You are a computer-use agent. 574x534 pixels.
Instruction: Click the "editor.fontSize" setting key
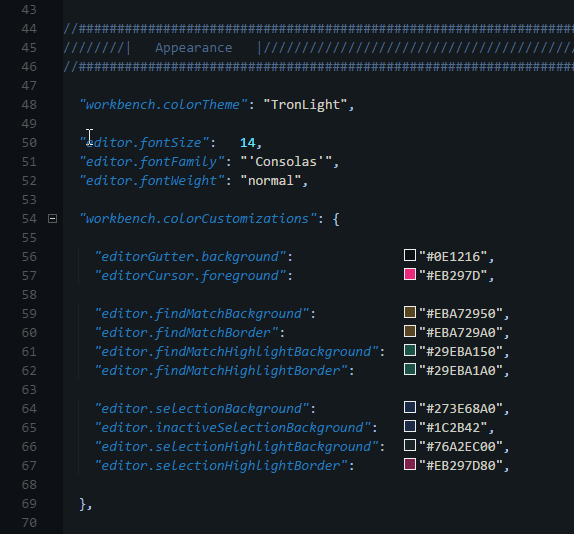pos(144,143)
